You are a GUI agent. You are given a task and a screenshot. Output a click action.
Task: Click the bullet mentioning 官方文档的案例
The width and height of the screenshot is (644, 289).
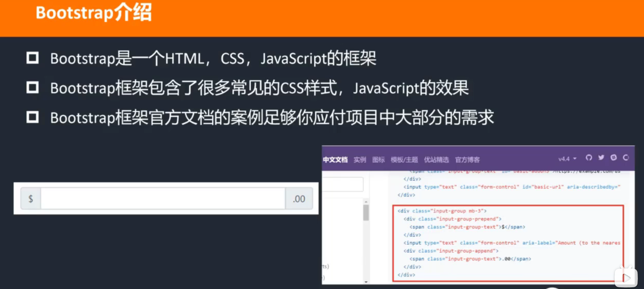272,117
